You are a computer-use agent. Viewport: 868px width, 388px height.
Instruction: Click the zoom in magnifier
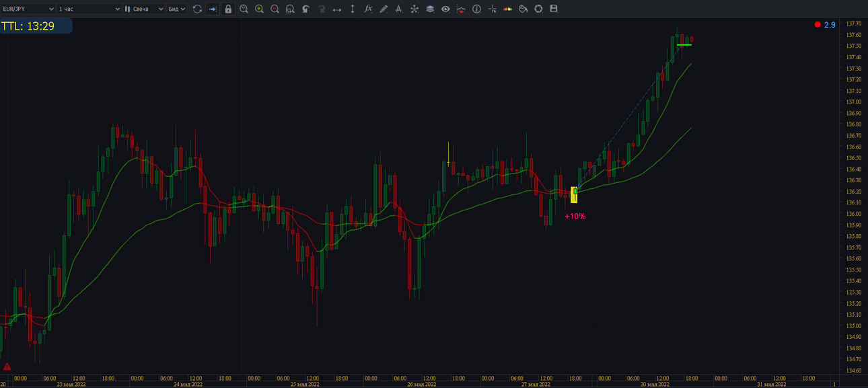[259, 9]
